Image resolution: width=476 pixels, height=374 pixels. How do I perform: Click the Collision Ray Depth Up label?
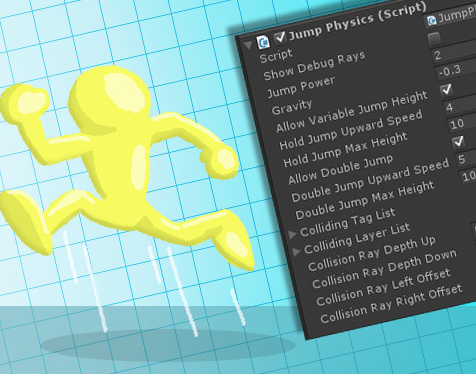click(372, 254)
